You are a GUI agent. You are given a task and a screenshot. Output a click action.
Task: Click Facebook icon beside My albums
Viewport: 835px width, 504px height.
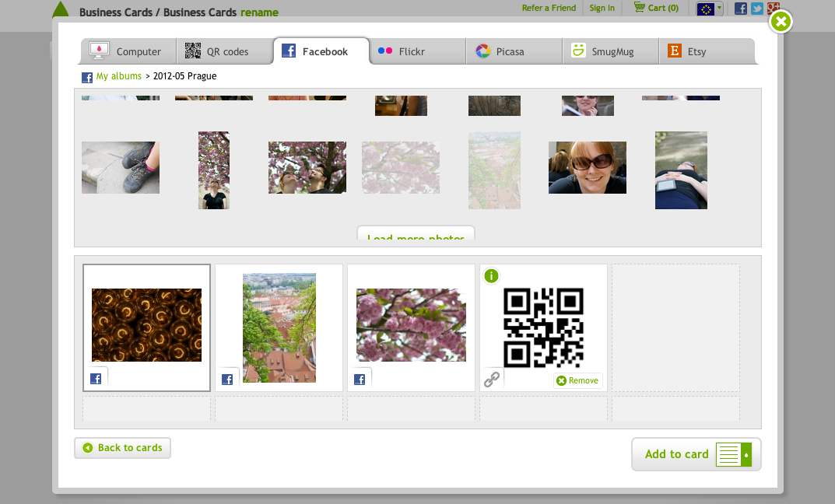coord(87,77)
